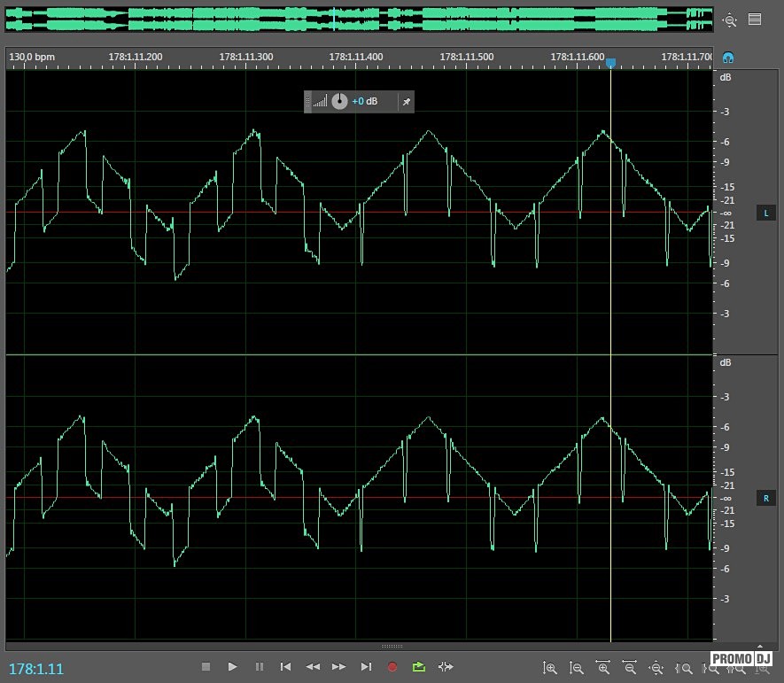Screen dimensions: 784x683
Task: Click the HUD gain adjustment knob
Action: tap(339, 102)
